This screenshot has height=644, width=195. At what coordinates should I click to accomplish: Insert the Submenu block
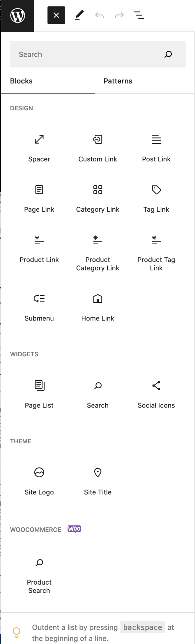point(39,307)
